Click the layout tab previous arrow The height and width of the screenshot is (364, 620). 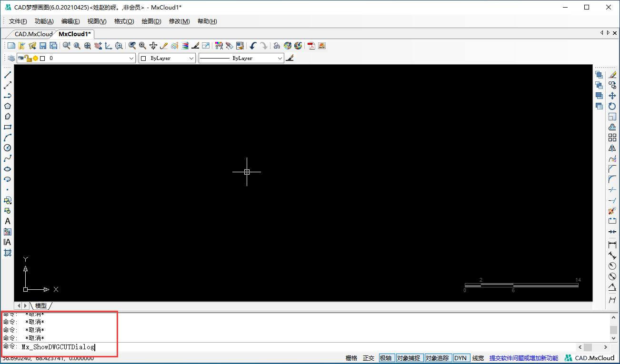(x=19, y=305)
